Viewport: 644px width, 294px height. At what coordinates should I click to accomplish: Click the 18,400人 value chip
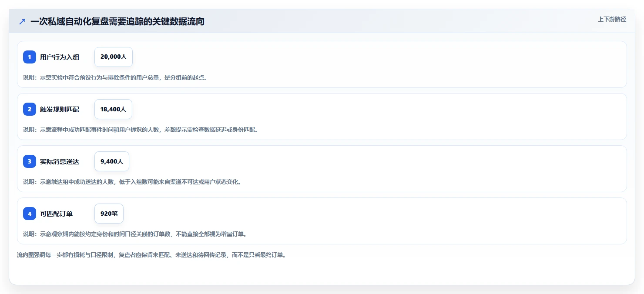coord(113,109)
